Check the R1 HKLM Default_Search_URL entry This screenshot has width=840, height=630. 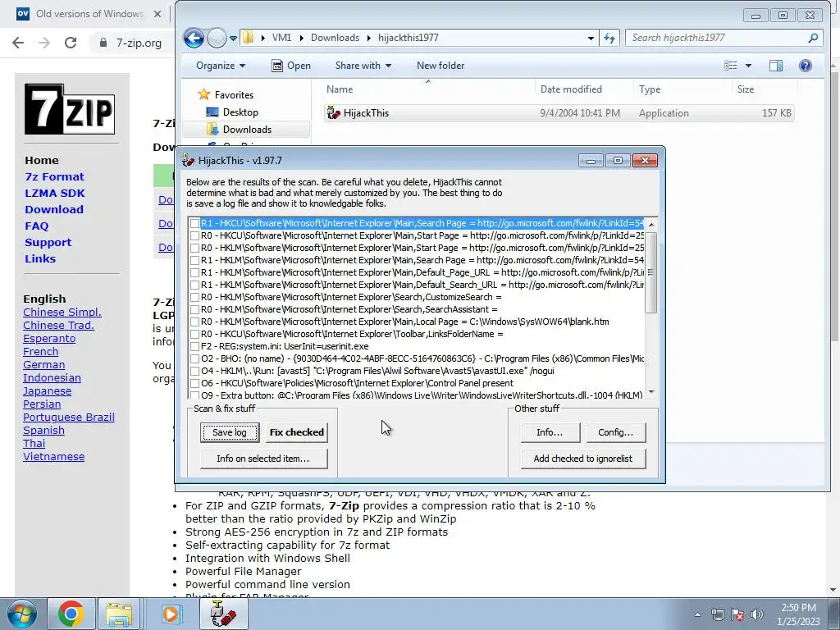[195, 285]
